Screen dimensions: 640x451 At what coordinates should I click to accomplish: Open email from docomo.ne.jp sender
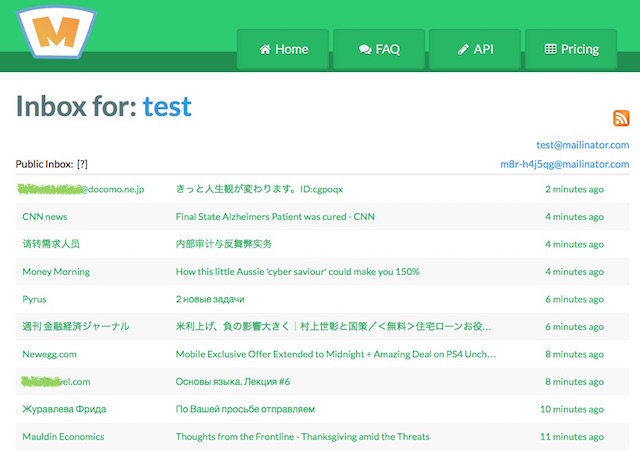coord(81,189)
